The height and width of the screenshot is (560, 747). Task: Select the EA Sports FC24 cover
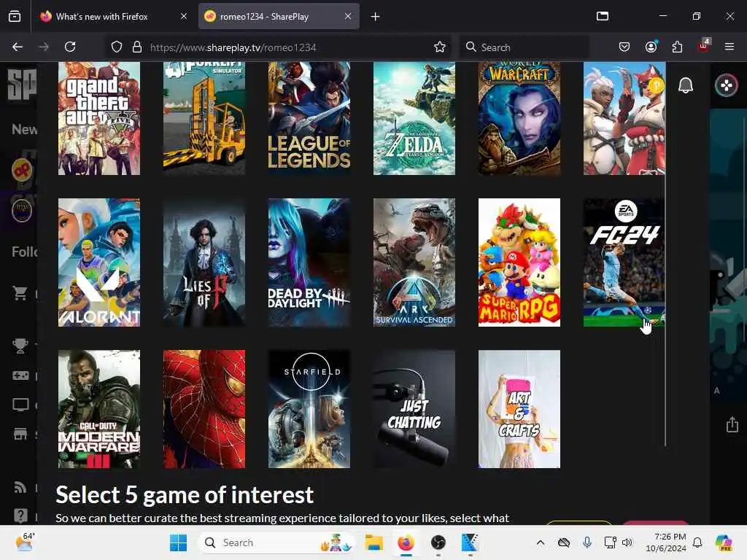click(624, 262)
